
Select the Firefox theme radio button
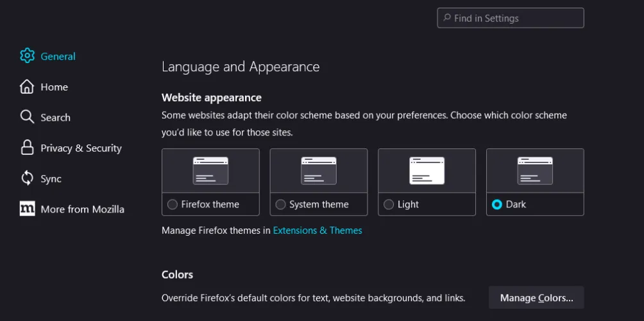(173, 204)
